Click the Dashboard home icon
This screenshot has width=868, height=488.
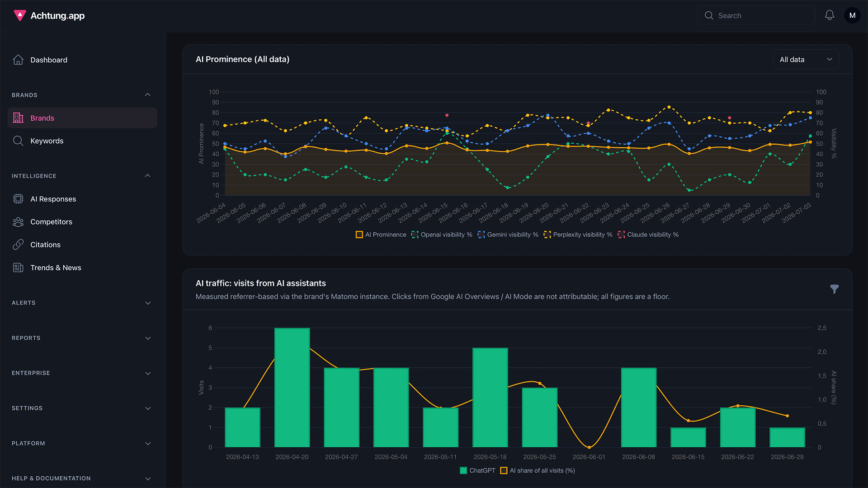point(18,60)
